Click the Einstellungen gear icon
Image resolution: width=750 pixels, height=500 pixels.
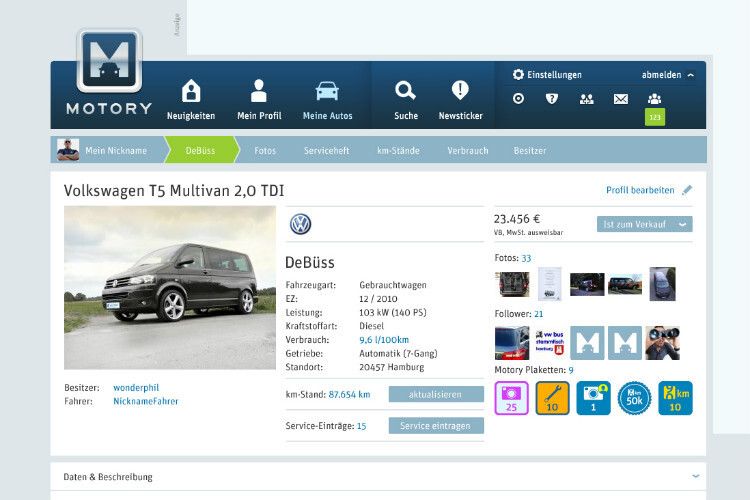tap(518, 75)
